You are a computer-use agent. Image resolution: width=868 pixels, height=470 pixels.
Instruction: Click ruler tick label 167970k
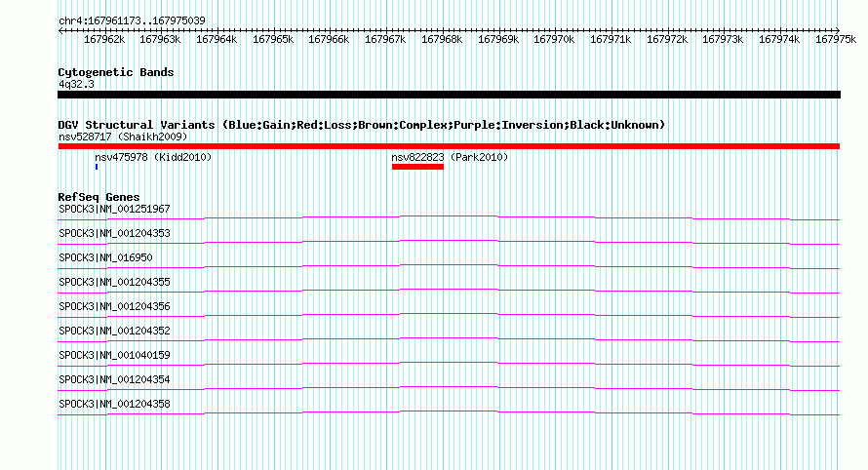(554, 39)
